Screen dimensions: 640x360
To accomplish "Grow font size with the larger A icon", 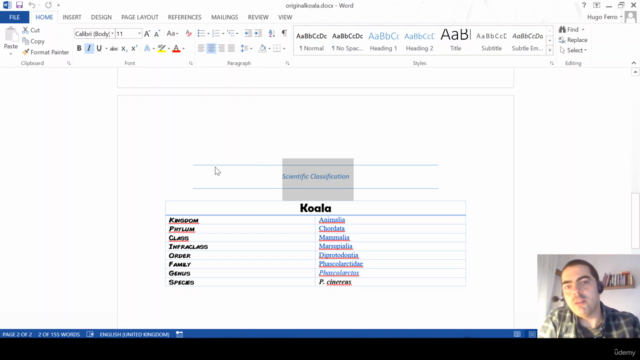I will click(147, 34).
